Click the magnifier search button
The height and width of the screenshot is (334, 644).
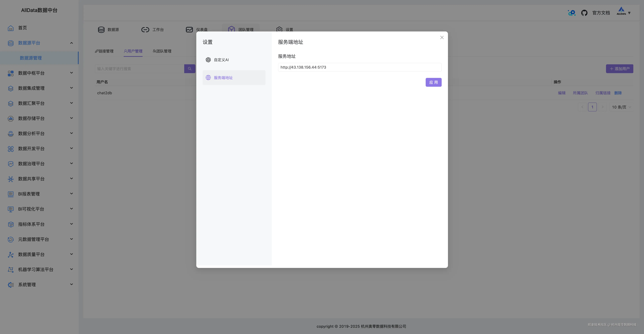[x=190, y=69]
